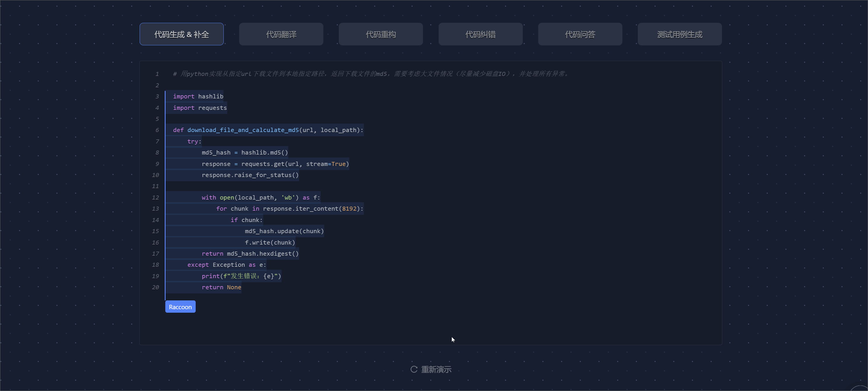Click the import requests line
This screenshot has width=868, height=391.
pyautogui.click(x=200, y=108)
